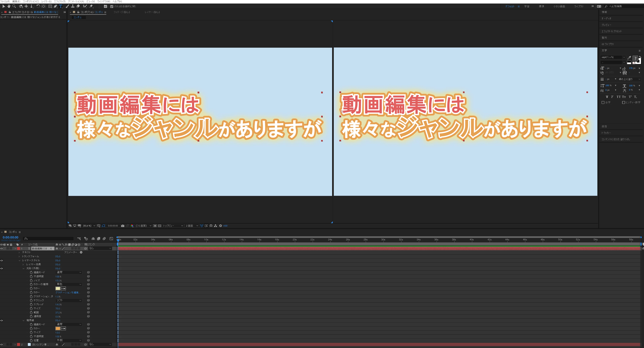644x348 pixels.
Task: Toggle パネルを自動的に開く checkbox
Action: 112,7
